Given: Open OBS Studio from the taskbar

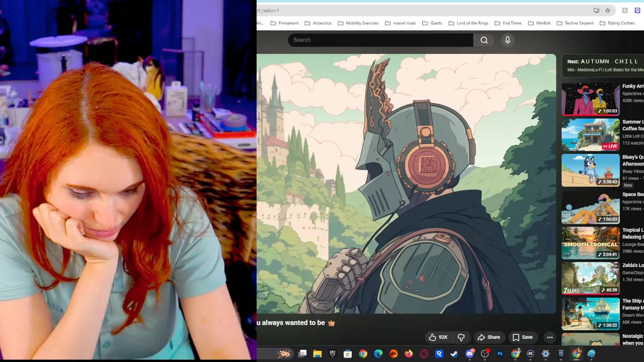Looking at the screenshot, I should (x=485, y=354).
